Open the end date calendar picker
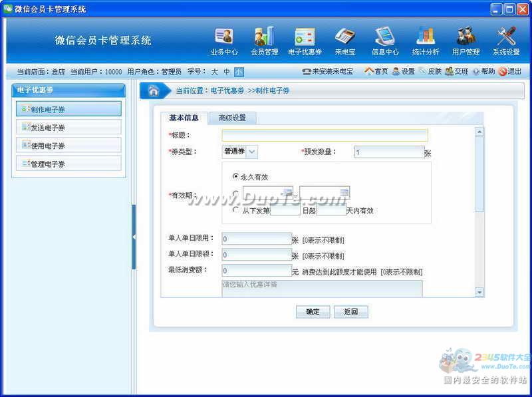This screenshot has width=532, height=397. 344,194
